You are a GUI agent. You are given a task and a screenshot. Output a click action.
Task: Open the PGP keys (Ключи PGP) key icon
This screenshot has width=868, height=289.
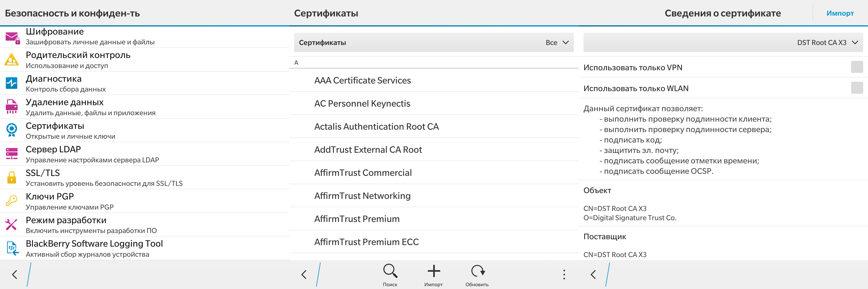pyautogui.click(x=12, y=201)
